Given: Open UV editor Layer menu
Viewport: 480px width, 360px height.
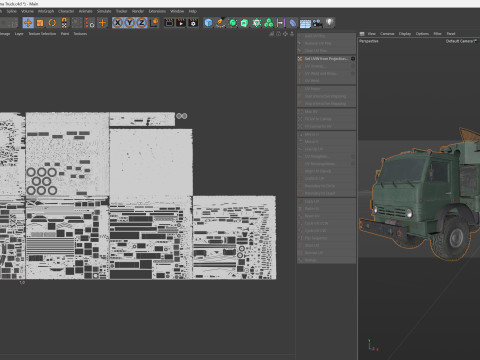Looking at the screenshot, I should 19,34.
